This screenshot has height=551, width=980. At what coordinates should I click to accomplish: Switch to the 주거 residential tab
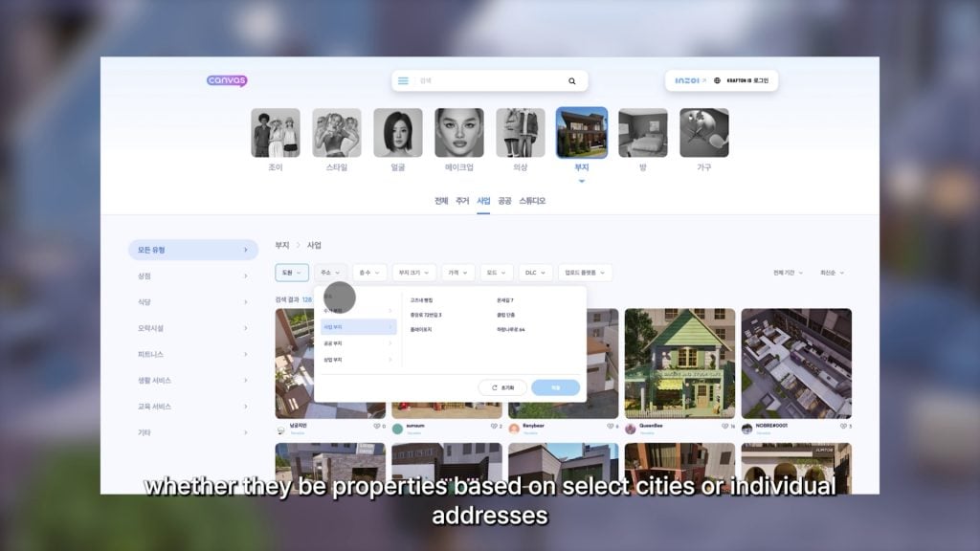click(462, 201)
